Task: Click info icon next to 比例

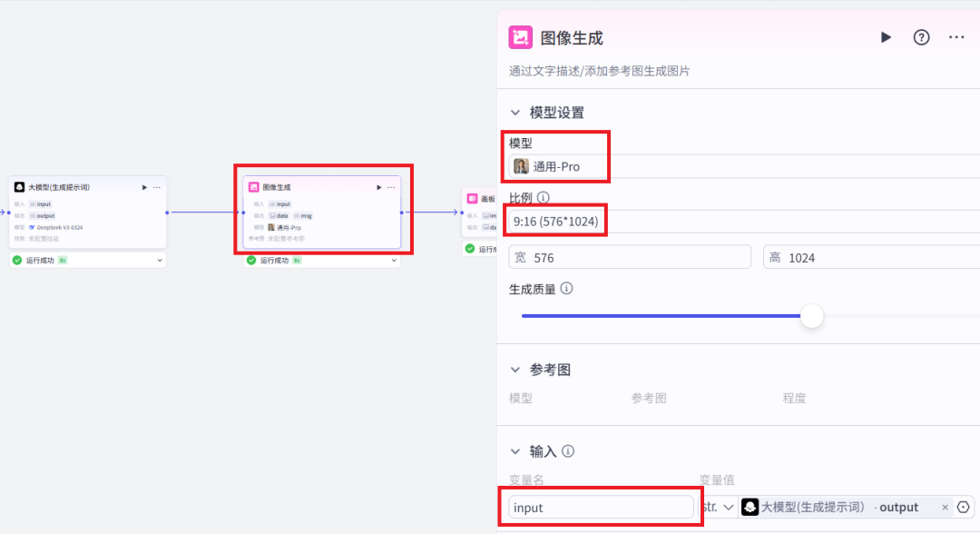Action: (x=544, y=197)
